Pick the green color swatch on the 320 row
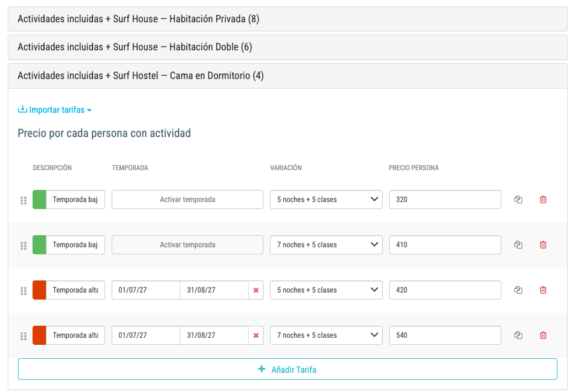This screenshot has width=576, height=392. coord(40,200)
